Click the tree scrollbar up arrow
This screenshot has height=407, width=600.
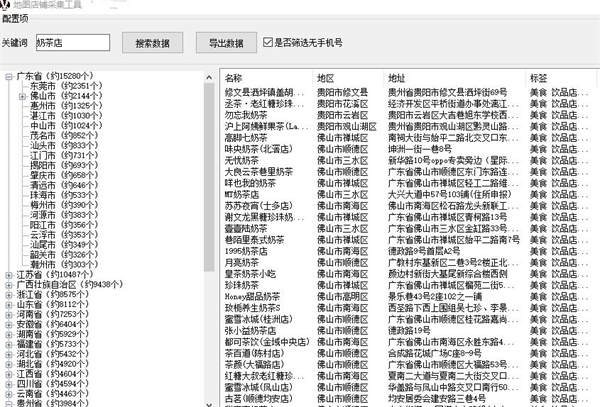[209, 78]
